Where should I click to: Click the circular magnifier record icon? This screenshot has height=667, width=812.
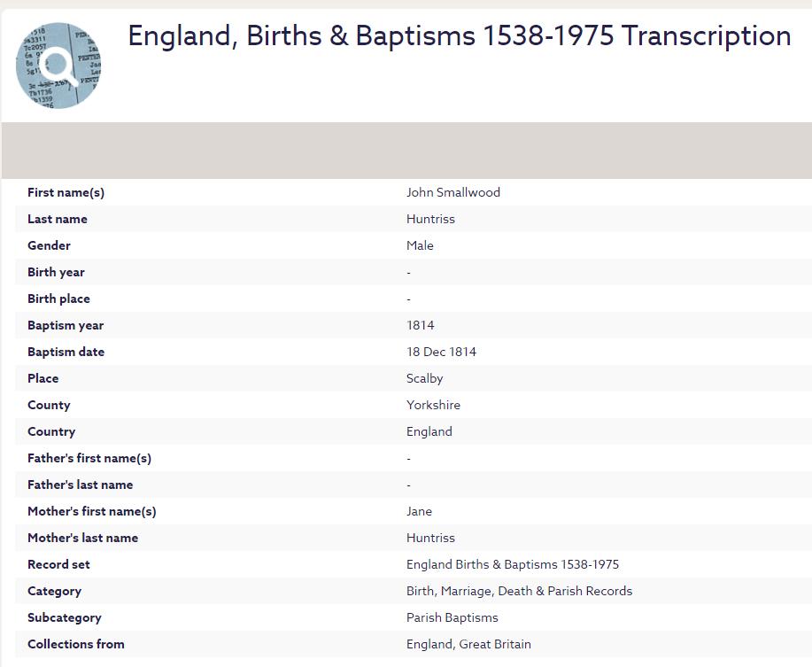[58, 66]
